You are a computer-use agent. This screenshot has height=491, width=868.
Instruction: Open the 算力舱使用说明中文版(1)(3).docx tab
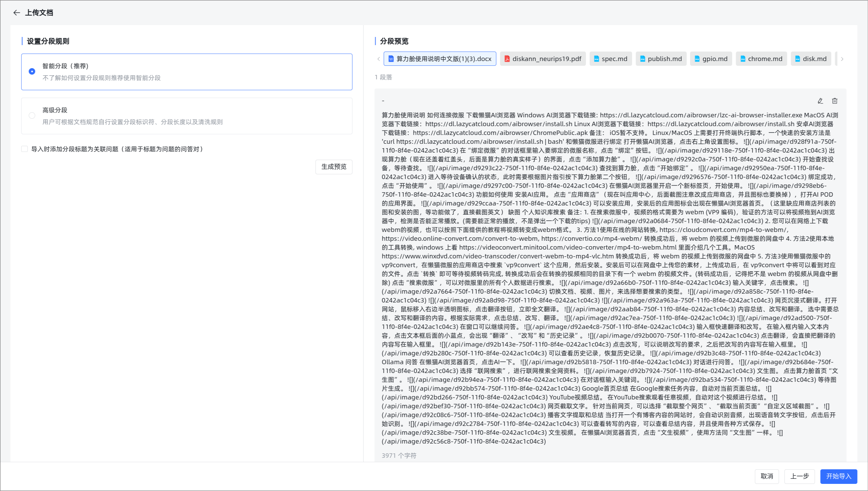tap(440, 59)
